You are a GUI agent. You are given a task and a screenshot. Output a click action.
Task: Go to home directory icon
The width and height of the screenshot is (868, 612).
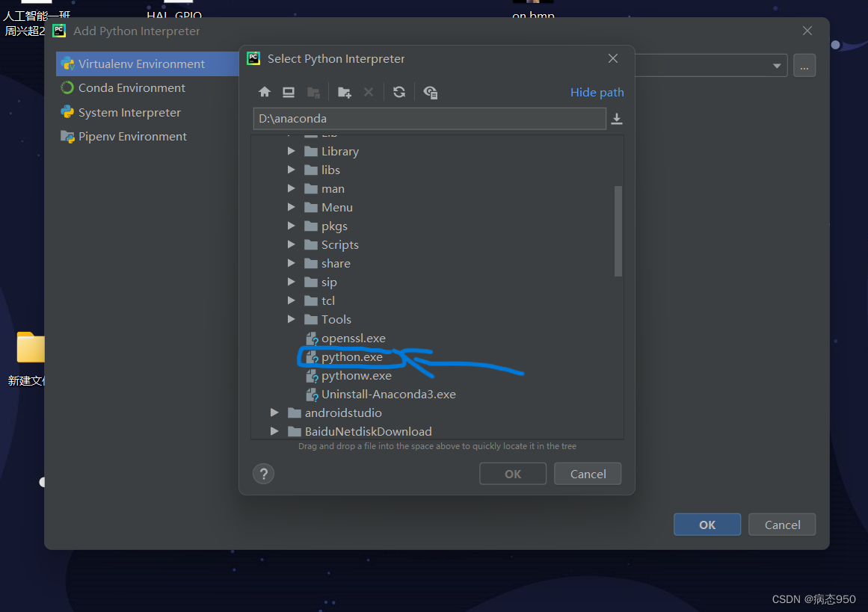coord(265,92)
